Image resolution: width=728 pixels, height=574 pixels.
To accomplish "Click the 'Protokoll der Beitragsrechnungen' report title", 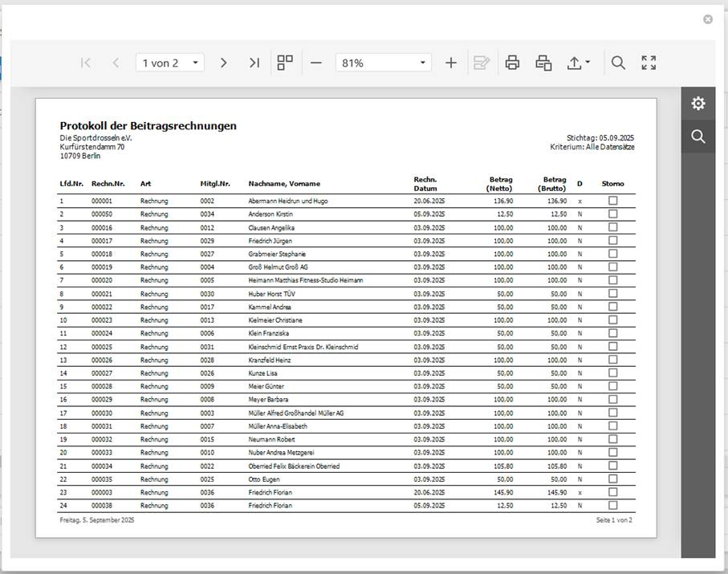I will pos(148,126).
